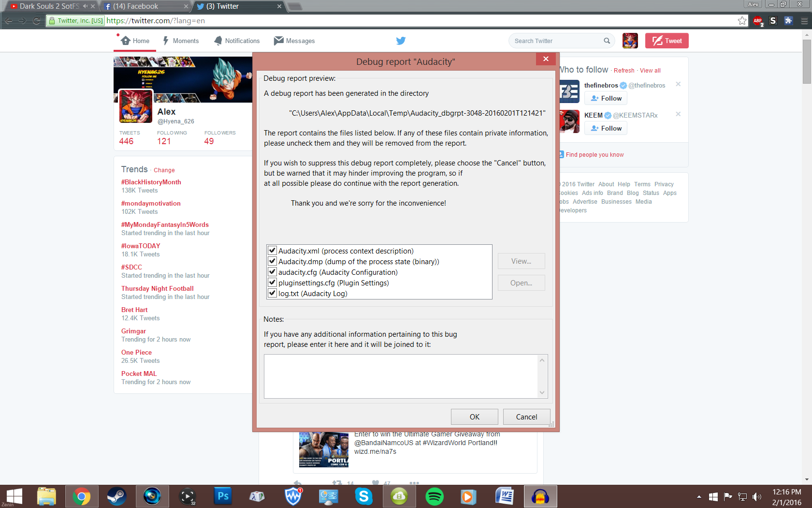Go to Twitter Messages

[x=294, y=41]
